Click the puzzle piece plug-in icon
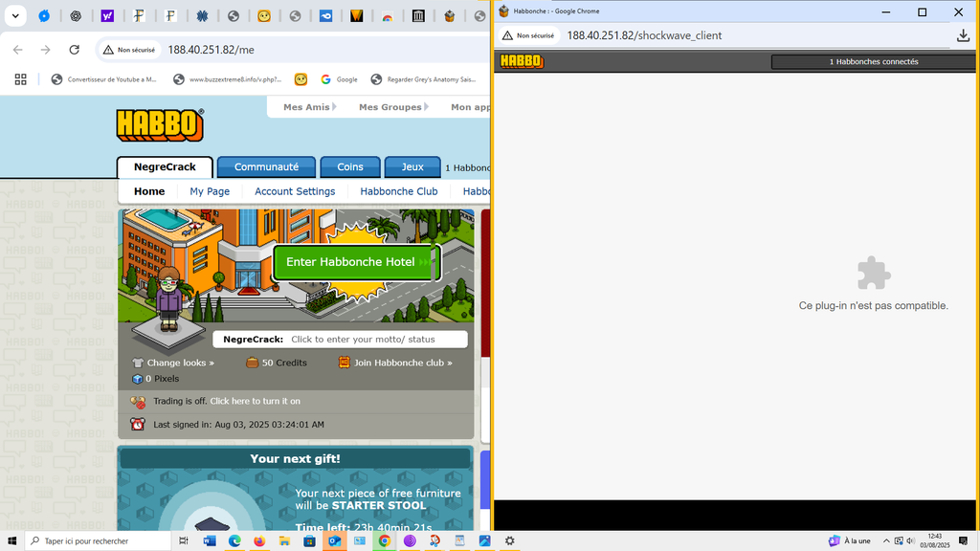Viewport: 980px width, 551px height. [873, 274]
